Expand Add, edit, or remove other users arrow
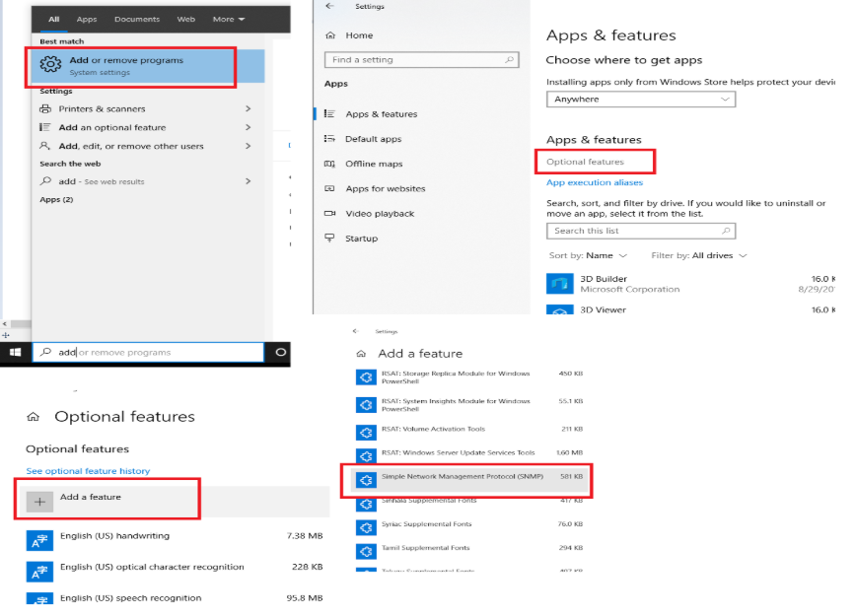Screen dimensions: 856x616 click(x=249, y=146)
